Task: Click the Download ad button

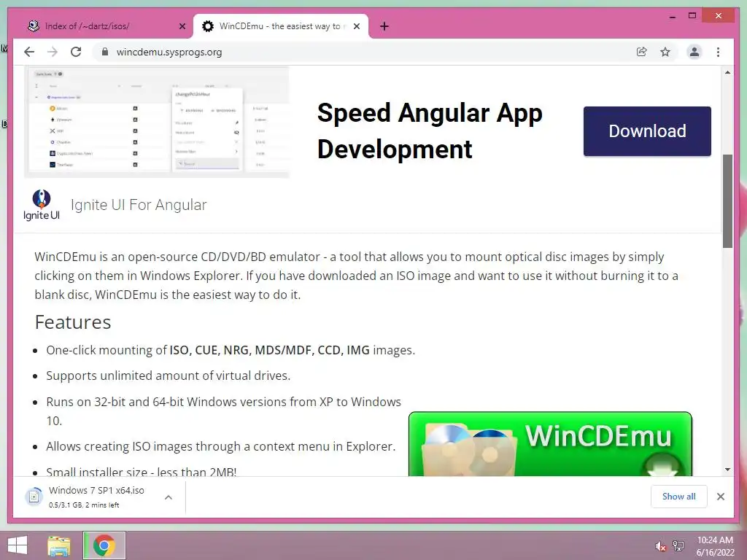Action: (647, 131)
